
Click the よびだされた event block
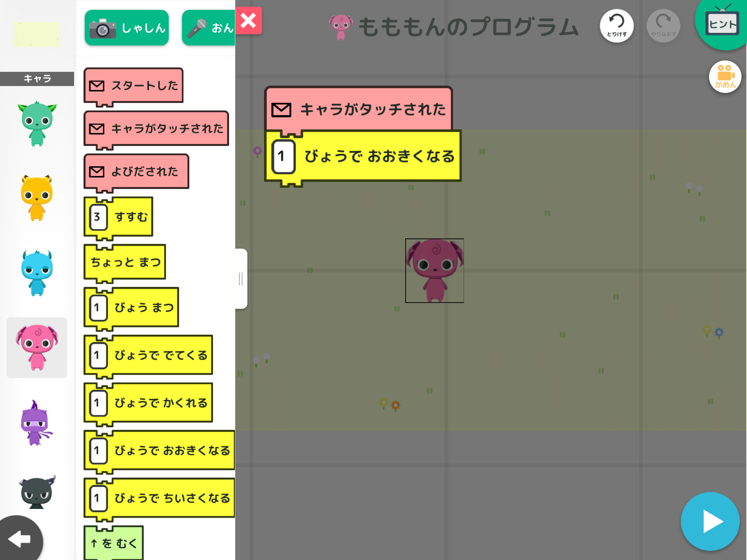click(136, 171)
